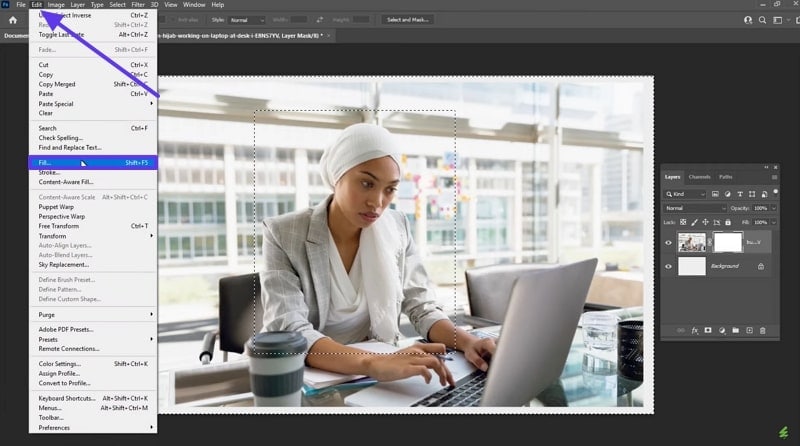Lock transparent pixels icon
This screenshot has width=800, height=446.
click(683, 222)
